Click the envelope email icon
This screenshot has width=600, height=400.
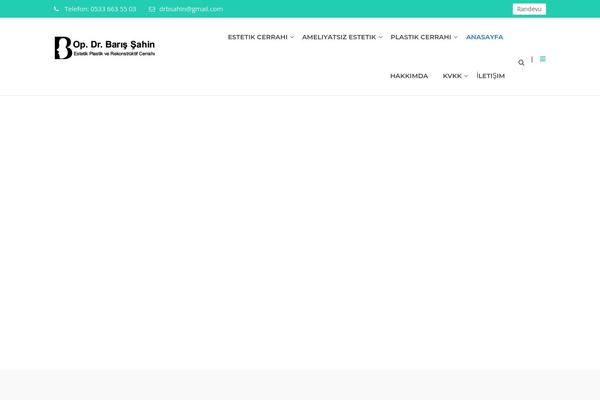click(x=152, y=9)
